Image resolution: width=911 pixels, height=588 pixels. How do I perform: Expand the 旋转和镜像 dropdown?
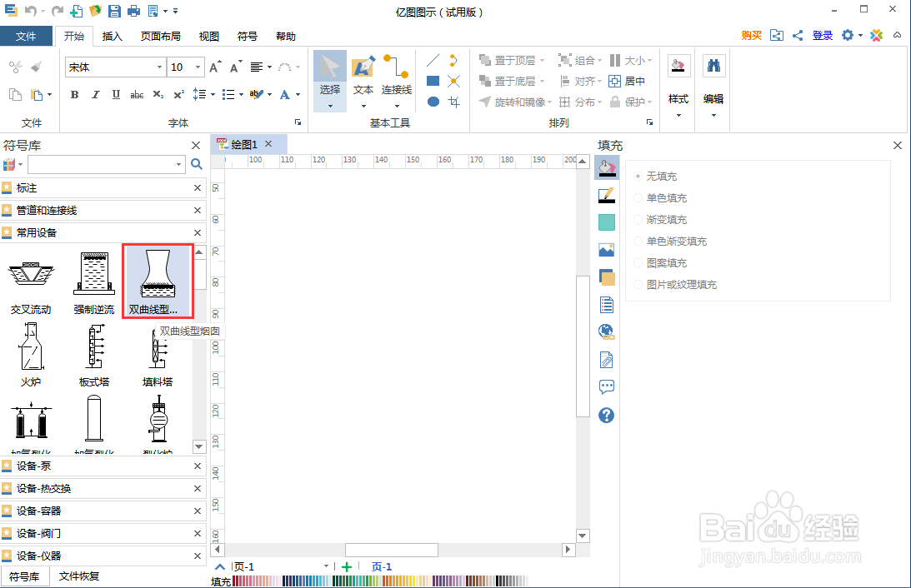[549, 102]
